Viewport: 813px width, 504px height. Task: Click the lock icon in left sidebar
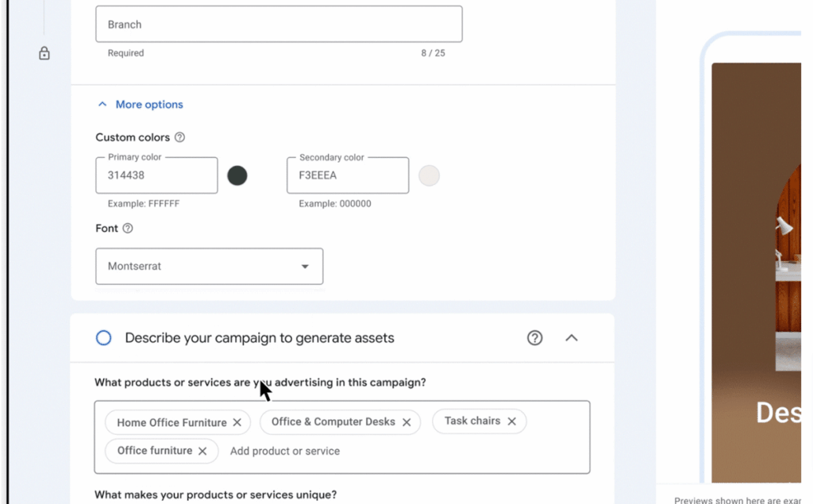pyautogui.click(x=44, y=54)
